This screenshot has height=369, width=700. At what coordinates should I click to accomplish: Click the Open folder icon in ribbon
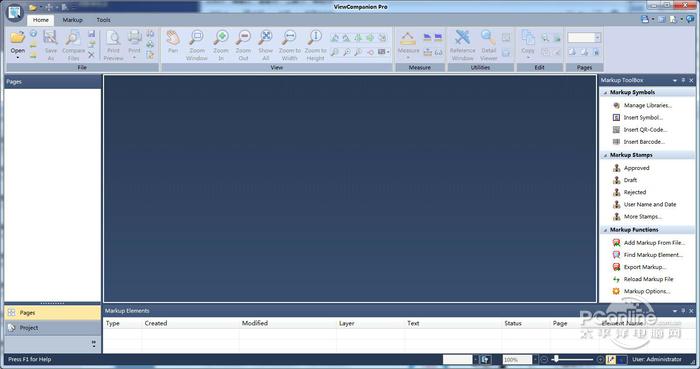point(18,37)
